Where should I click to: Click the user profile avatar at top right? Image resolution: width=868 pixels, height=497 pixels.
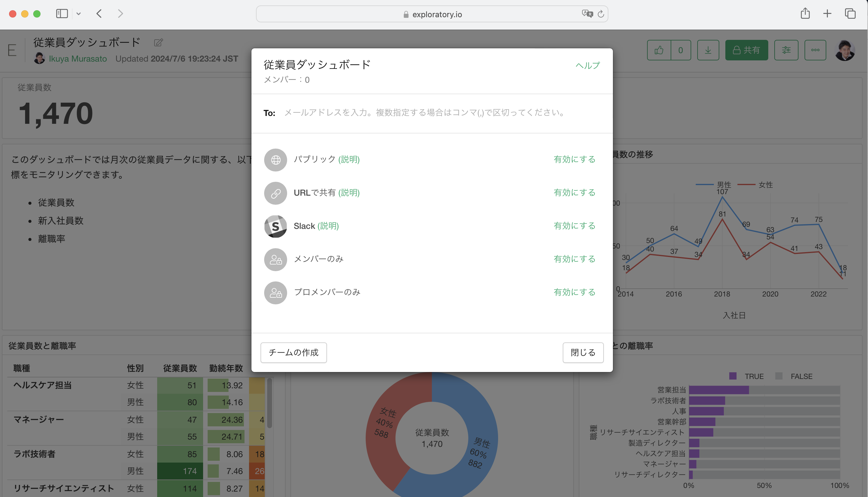(845, 50)
